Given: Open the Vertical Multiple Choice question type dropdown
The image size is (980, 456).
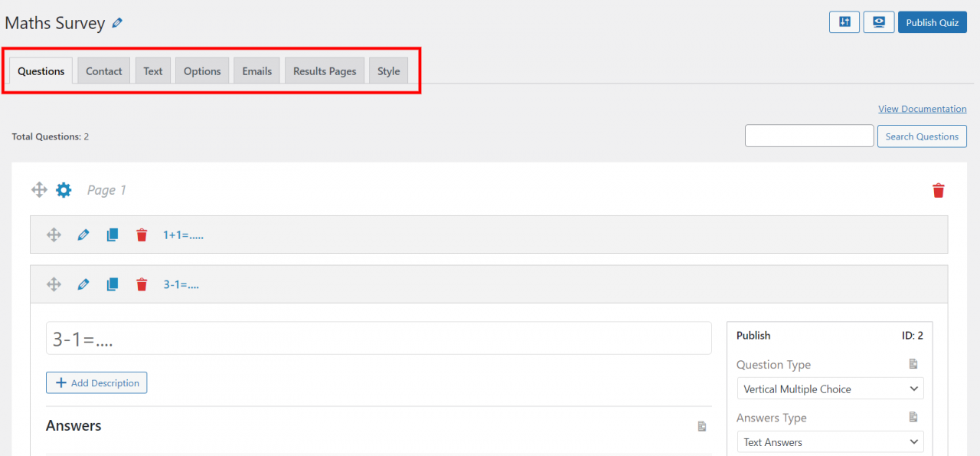Looking at the screenshot, I should tap(831, 389).
